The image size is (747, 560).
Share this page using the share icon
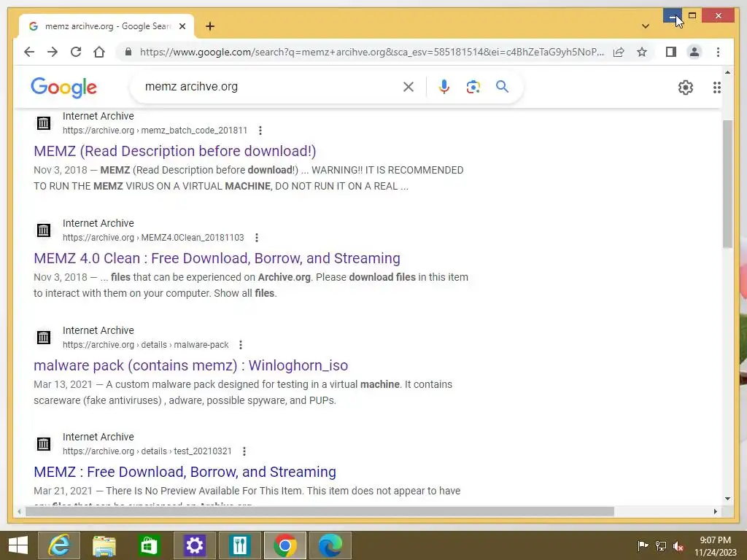[x=619, y=52]
